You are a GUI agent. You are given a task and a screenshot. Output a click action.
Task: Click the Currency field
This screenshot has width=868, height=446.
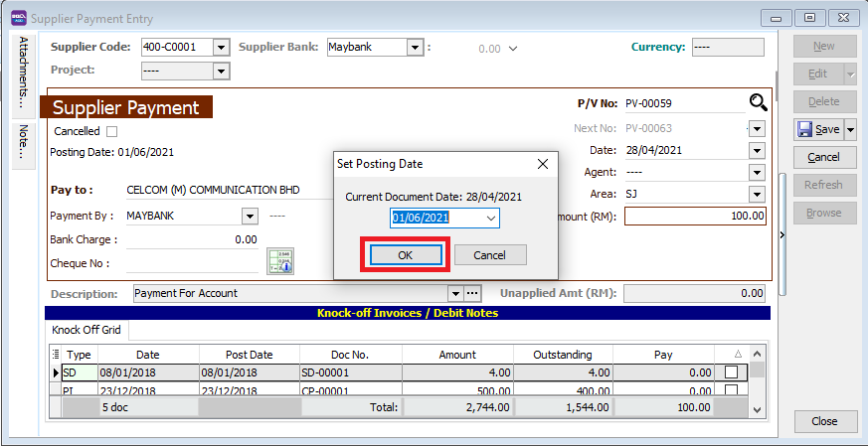[728, 47]
